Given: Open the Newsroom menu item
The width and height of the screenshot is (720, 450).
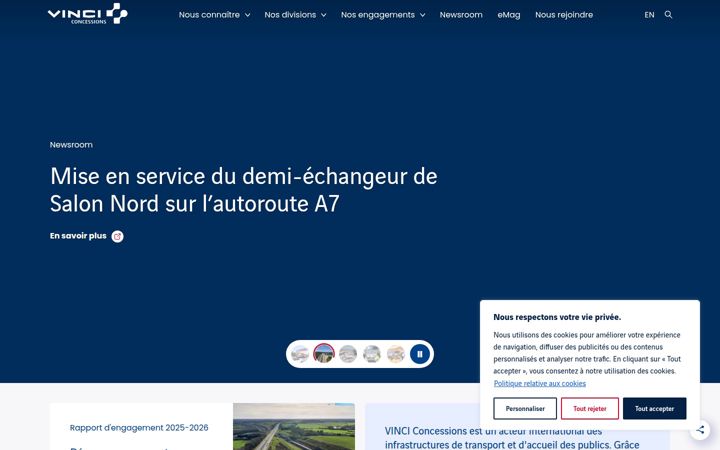Looking at the screenshot, I should pos(461,15).
